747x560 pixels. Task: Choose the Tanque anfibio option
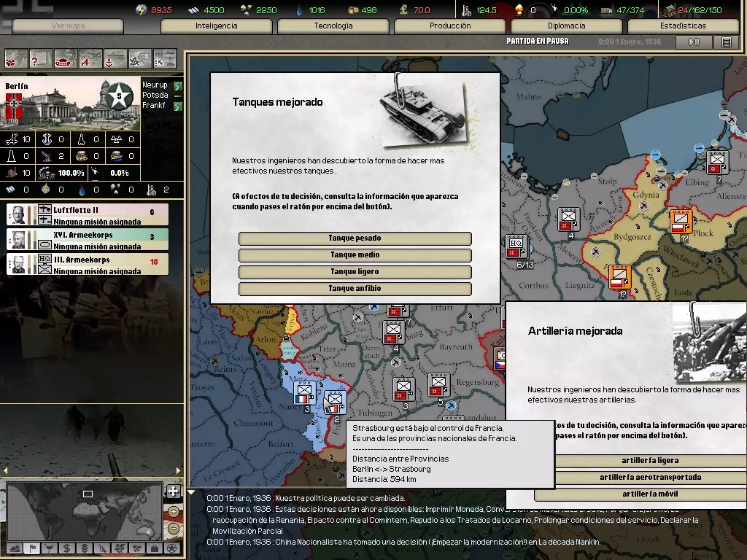355,288
